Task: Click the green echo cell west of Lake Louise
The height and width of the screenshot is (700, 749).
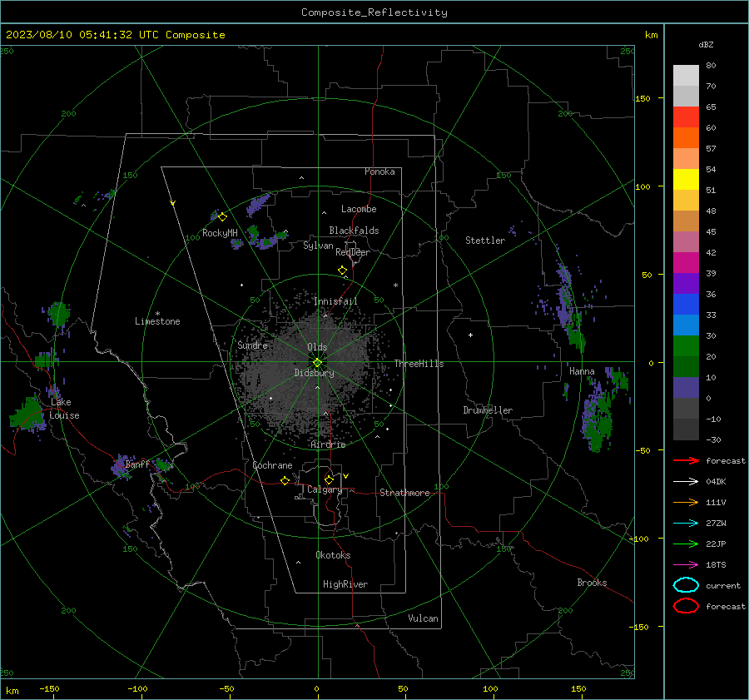Action: [27, 414]
